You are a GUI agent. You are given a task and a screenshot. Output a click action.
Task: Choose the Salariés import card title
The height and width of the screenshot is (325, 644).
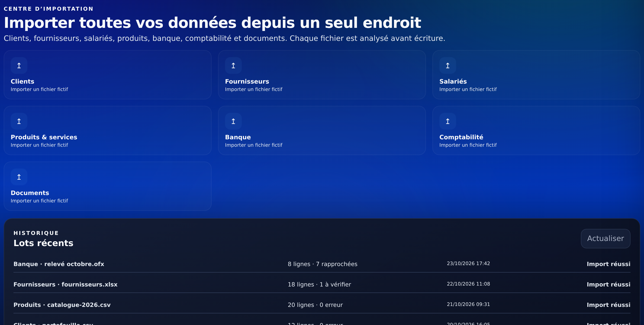click(x=453, y=81)
